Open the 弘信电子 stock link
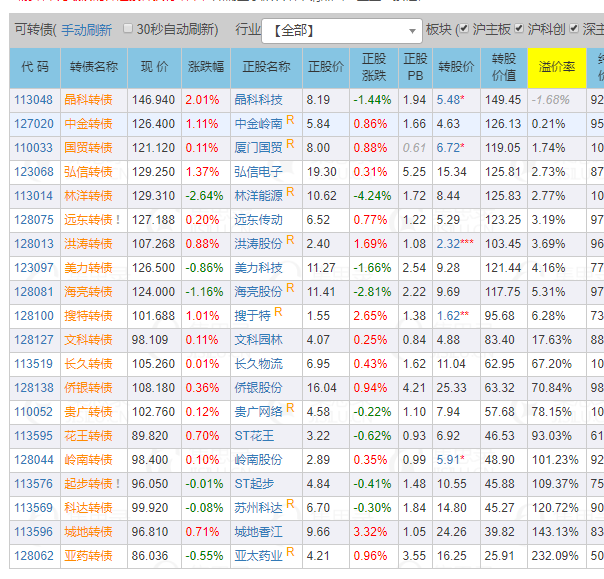The width and height of the screenshot is (604, 579). tap(258, 172)
